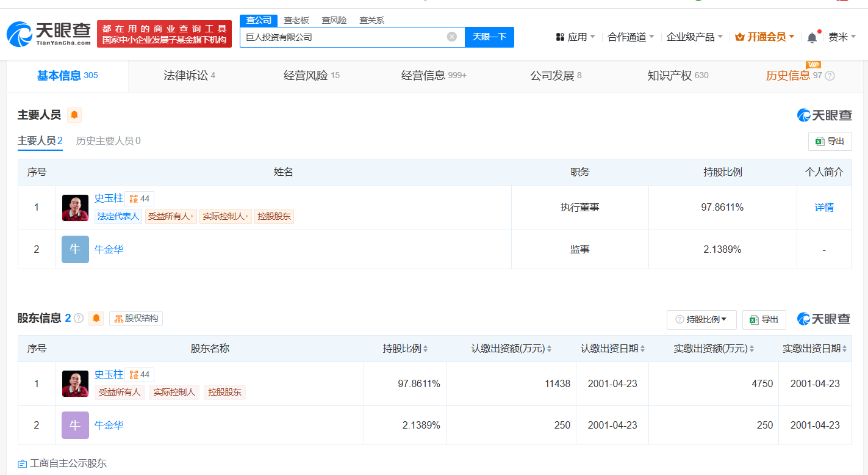Expand the 企业级产品 menu
This screenshot has width=868, height=475.
tap(694, 37)
